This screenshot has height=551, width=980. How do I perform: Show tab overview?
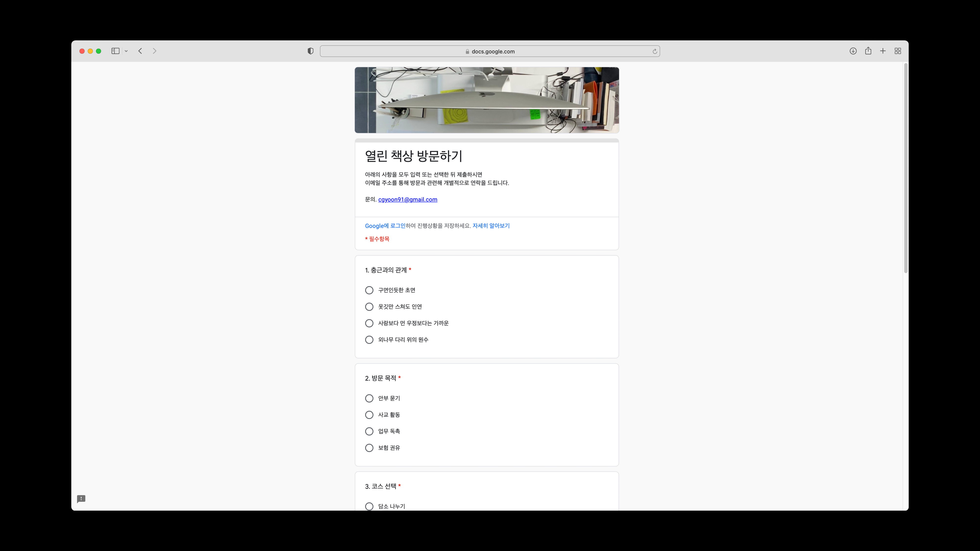(x=898, y=51)
